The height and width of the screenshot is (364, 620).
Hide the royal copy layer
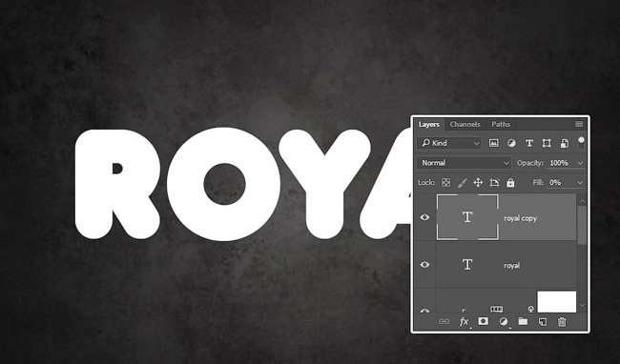(424, 217)
